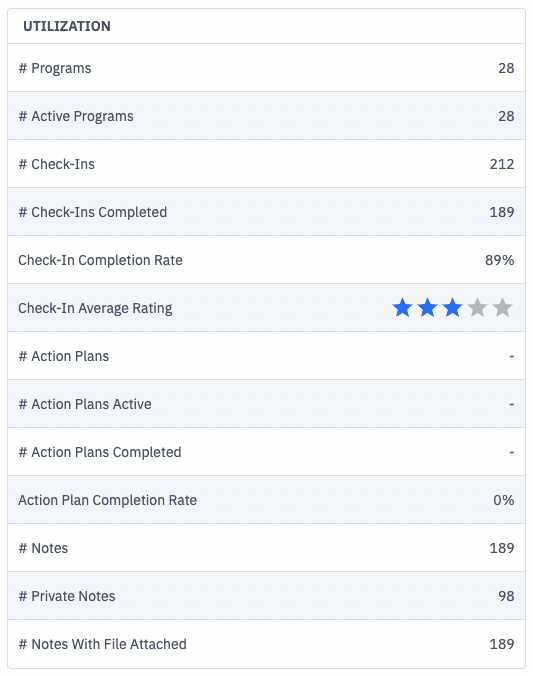
Task: Click the Check-In Completion Rate label
Action: 100,260
